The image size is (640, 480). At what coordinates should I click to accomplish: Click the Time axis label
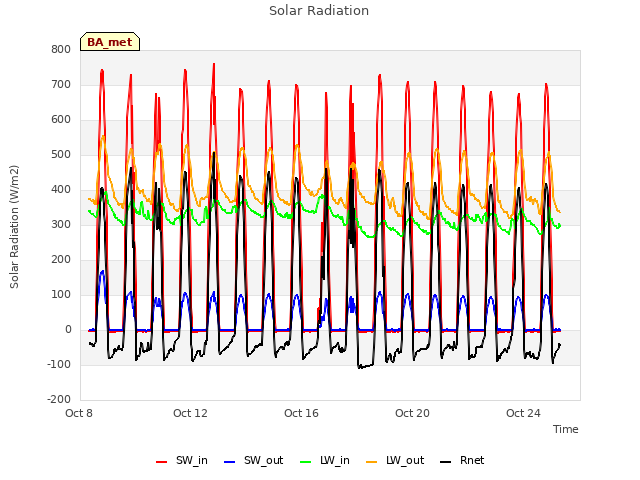click(x=566, y=429)
